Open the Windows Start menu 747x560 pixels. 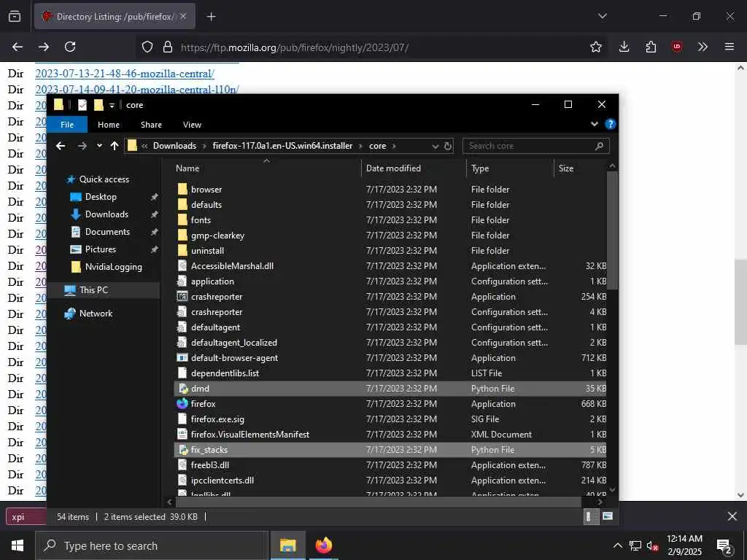[x=18, y=545]
